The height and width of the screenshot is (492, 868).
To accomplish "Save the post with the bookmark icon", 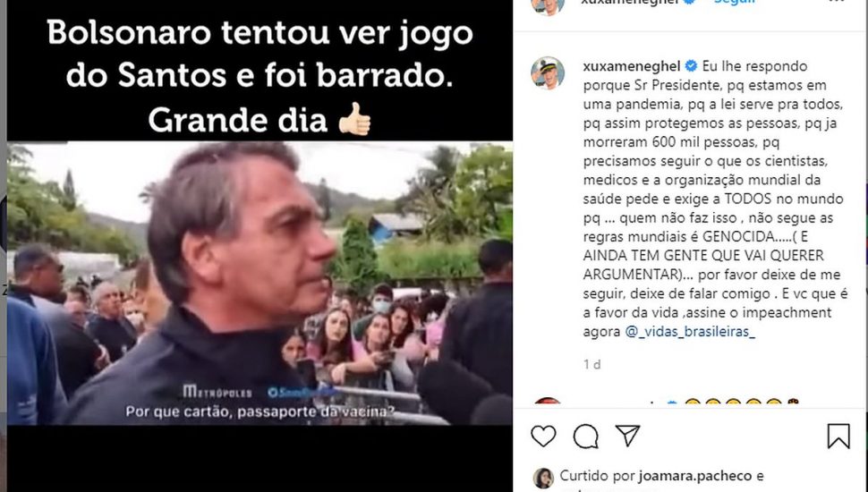I will (838, 436).
